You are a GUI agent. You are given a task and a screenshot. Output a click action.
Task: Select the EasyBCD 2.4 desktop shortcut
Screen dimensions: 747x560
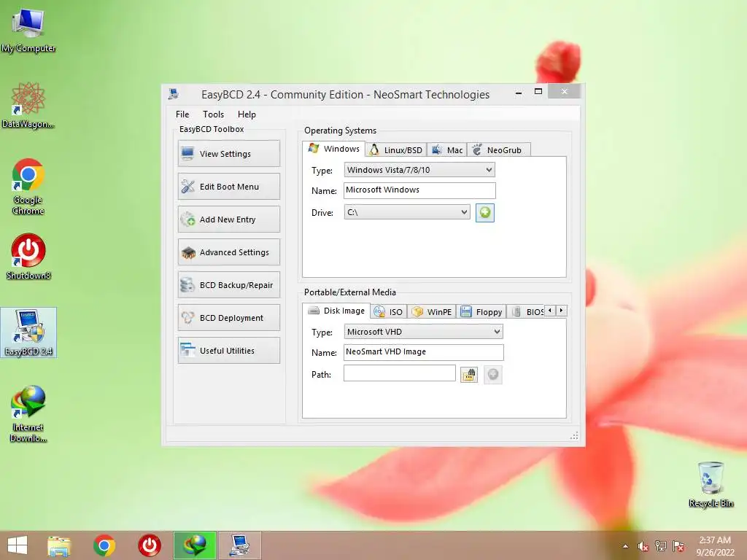point(28,332)
